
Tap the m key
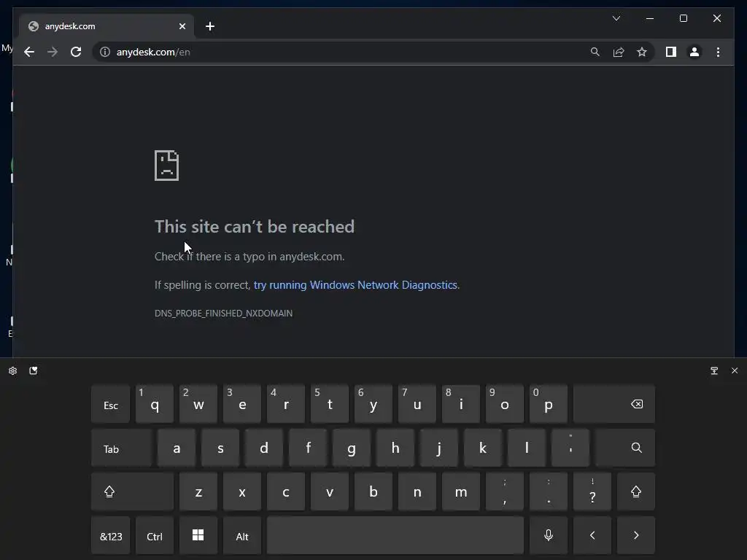click(461, 492)
